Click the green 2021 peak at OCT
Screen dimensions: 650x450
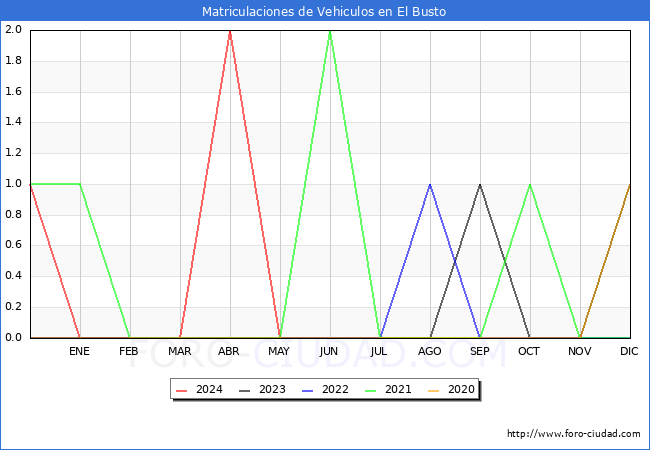[x=530, y=185]
